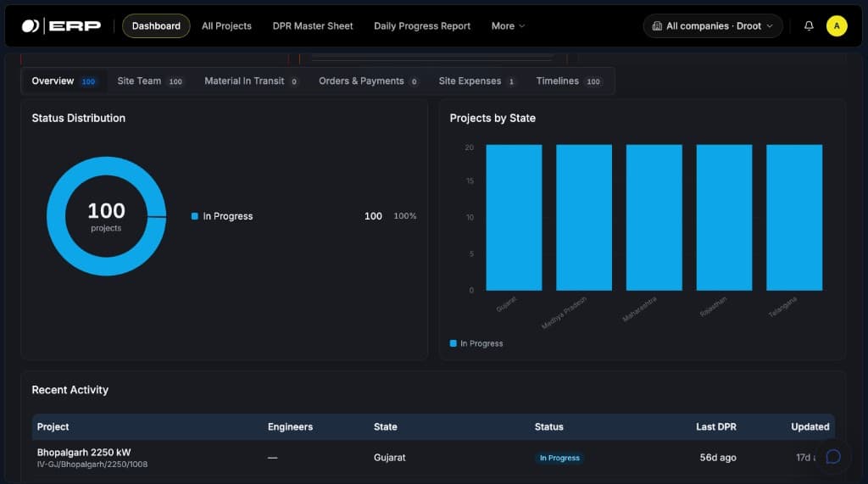Click Status Distribution heading
Image resolution: width=868 pixels, height=484 pixels.
(79, 118)
